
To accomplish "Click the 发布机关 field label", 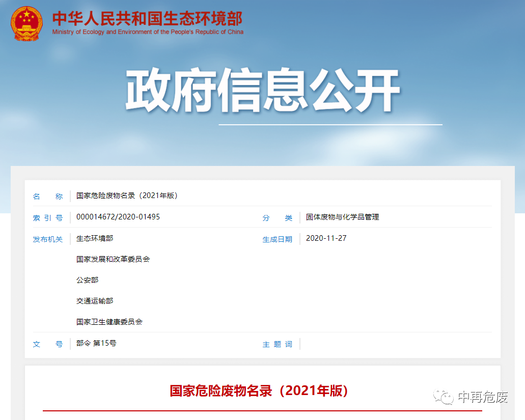I will pyautogui.click(x=48, y=239).
